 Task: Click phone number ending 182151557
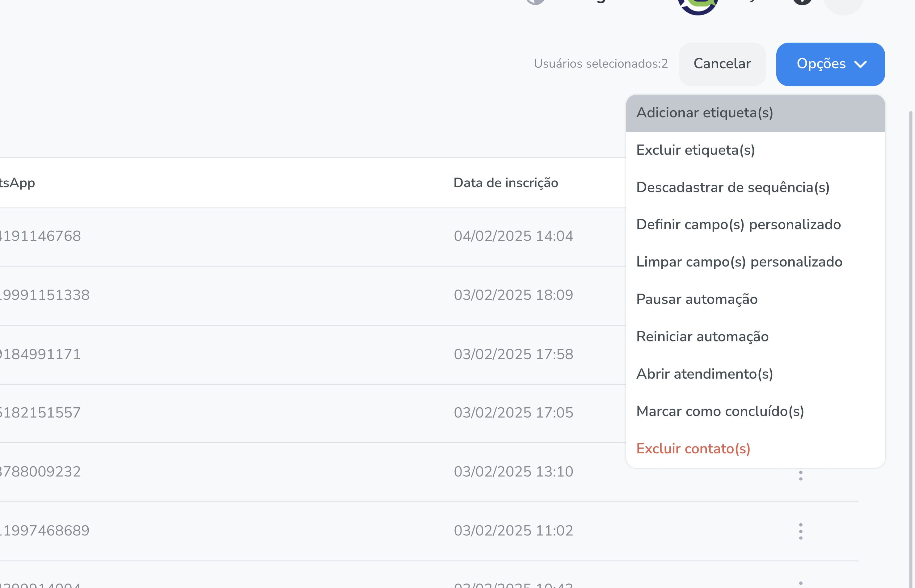pyautogui.click(x=40, y=413)
